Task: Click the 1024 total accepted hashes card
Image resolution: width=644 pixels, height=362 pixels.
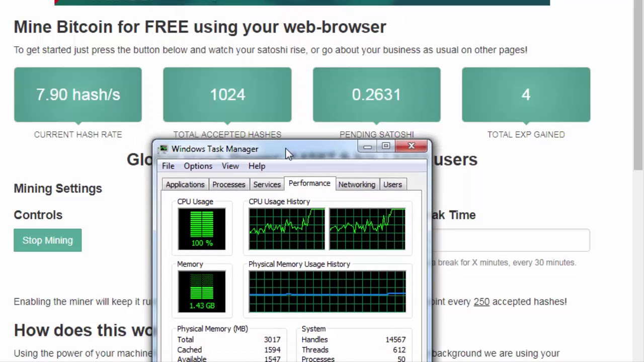Action: (x=227, y=95)
